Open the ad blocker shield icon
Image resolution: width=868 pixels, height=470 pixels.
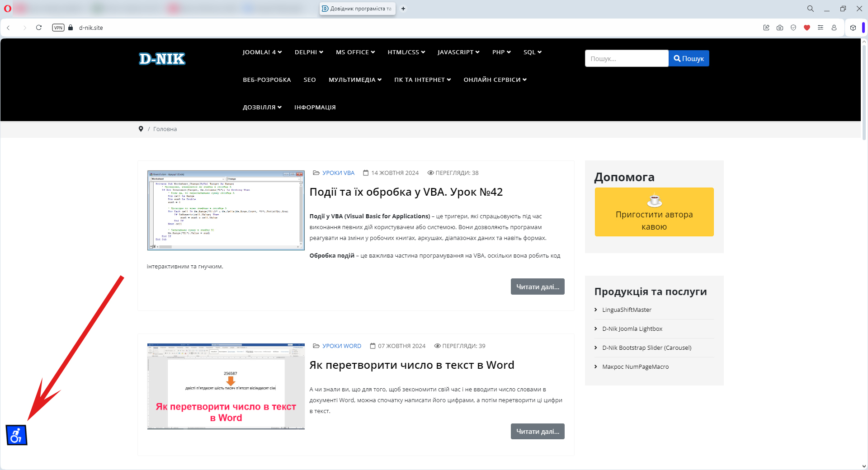click(793, 28)
